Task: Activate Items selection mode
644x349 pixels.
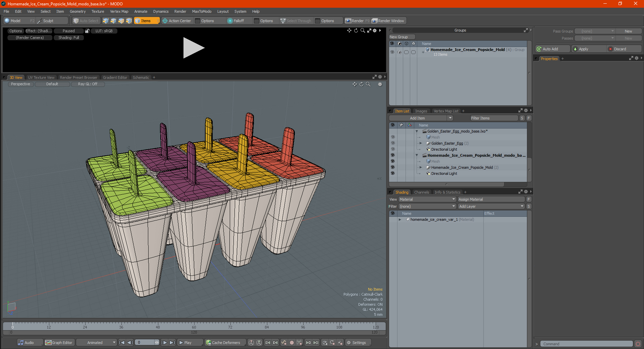Action: pos(147,21)
